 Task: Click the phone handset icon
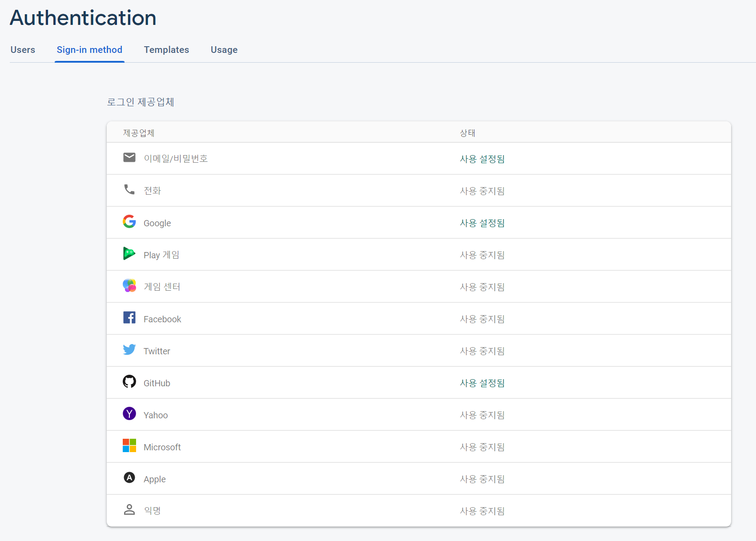pos(129,189)
